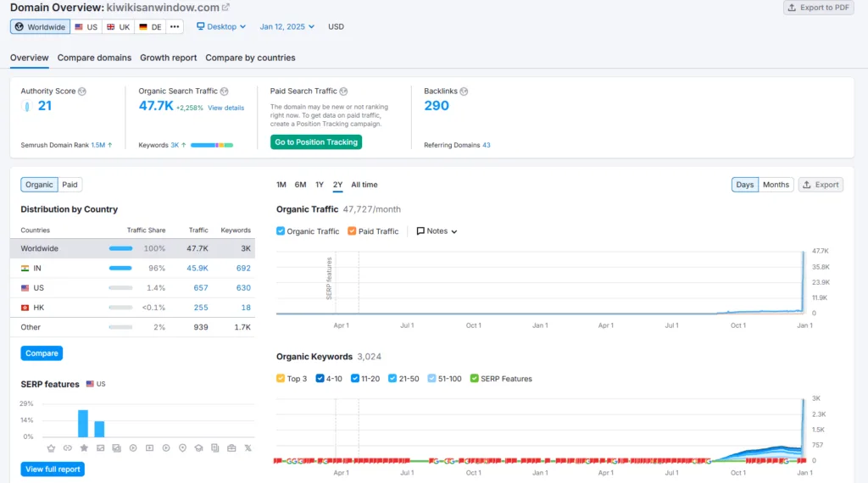Screen dimensions: 868x483
Task: Toggle the 51-100 keywords checkbox
Action: coord(431,379)
